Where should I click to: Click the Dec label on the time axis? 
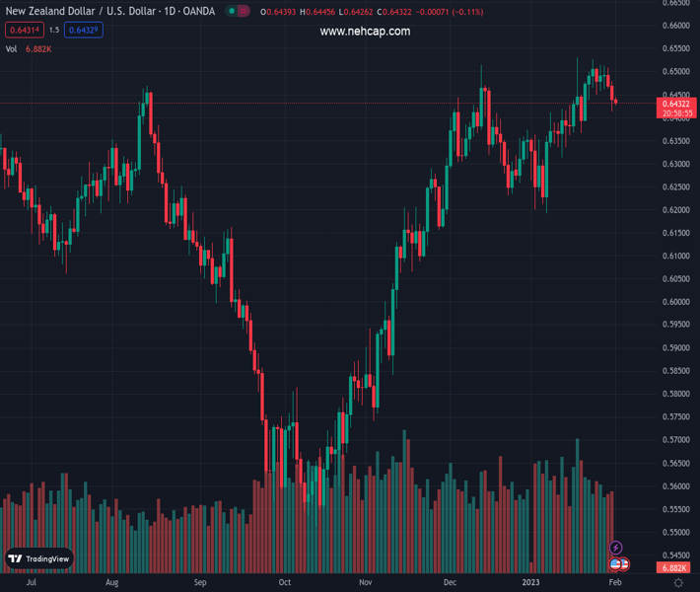coord(450,583)
